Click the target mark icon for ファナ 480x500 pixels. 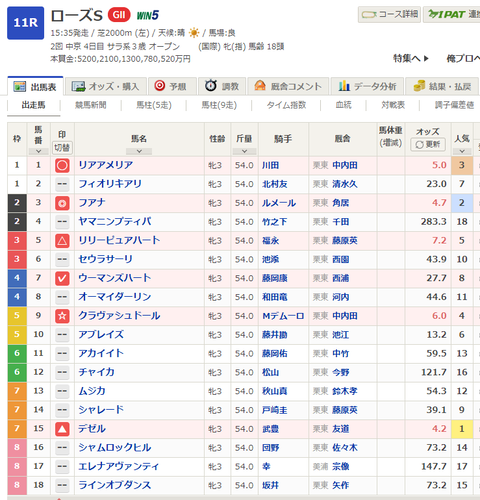[x=62, y=203]
